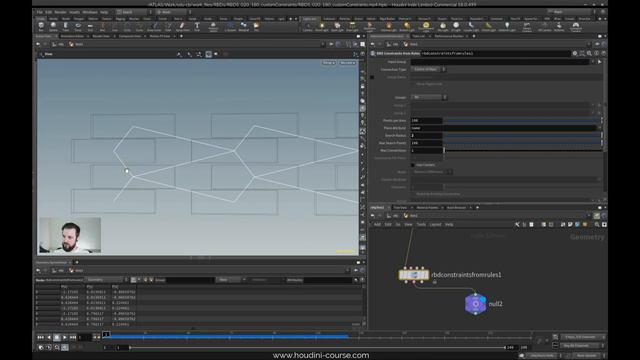The width and height of the screenshot is (640, 360).
Task: Select the Metaball shelf tool
Action: coord(243,27)
